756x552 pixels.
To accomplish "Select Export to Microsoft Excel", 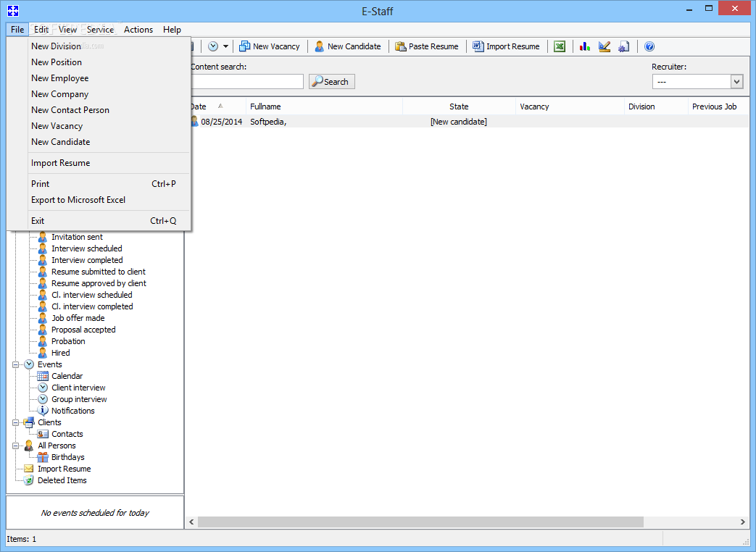I will click(99, 199).
